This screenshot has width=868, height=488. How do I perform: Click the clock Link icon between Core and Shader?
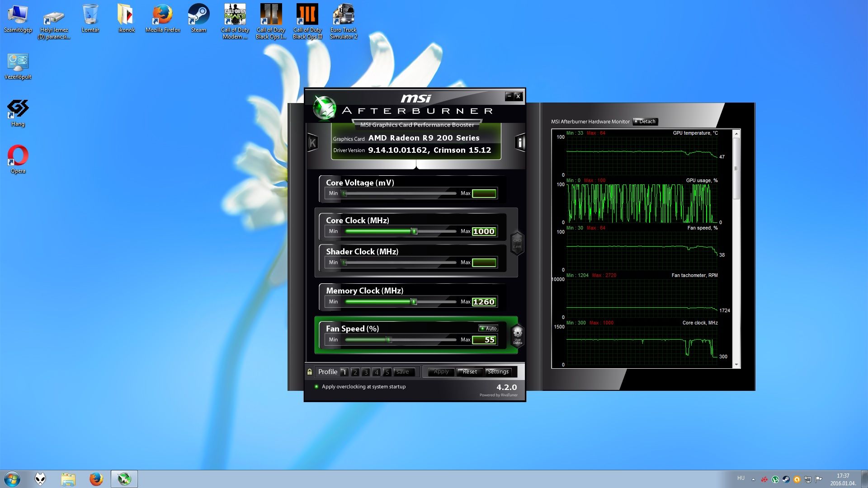pos(517,243)
